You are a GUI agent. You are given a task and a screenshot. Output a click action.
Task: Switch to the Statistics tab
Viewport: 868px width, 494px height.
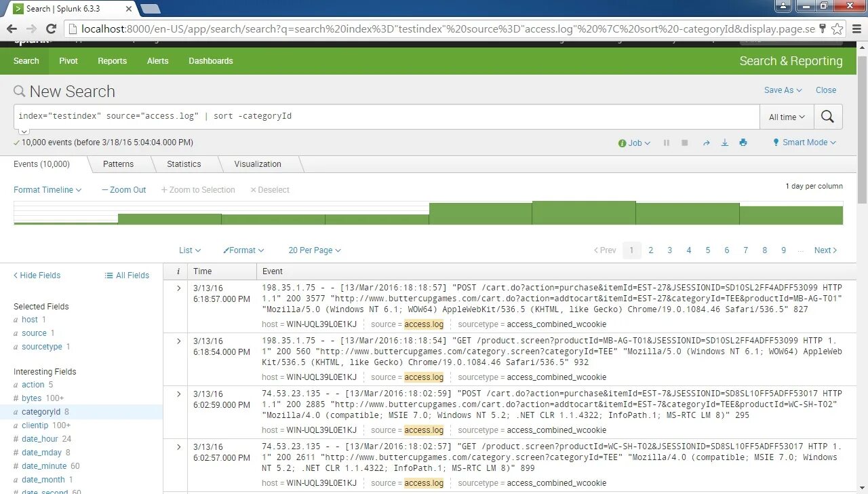(184, 164)
